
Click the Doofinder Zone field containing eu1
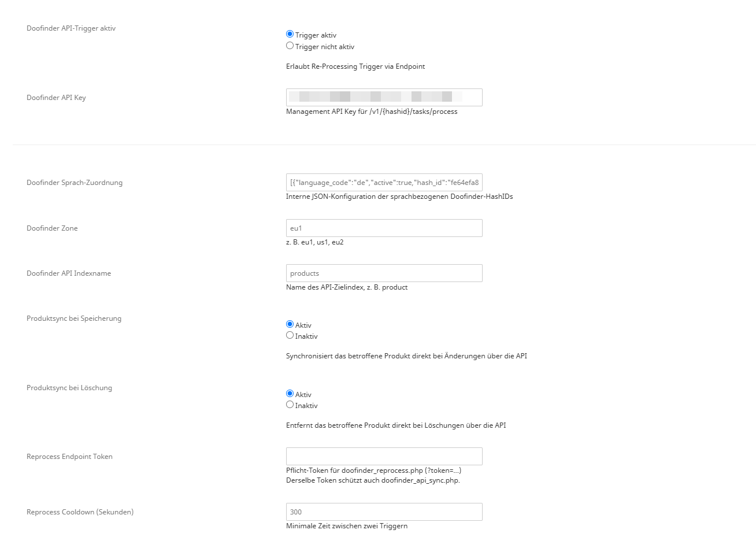pos(384,228)
